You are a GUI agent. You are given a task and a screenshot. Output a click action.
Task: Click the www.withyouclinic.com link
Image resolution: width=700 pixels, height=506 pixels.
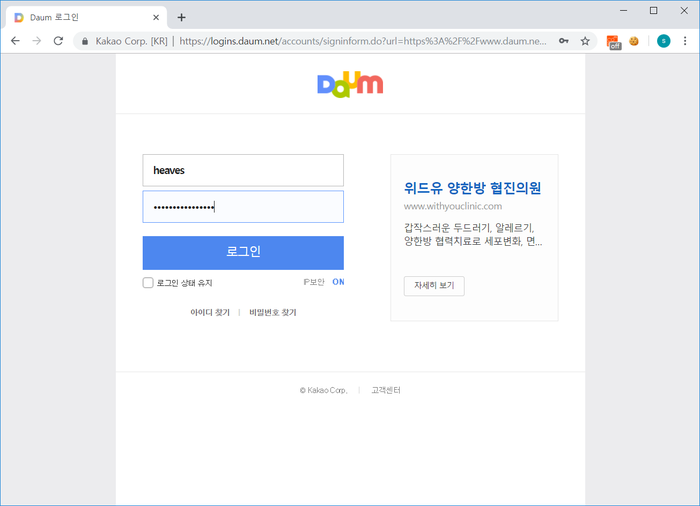pyautogui.click(x=453, y=206)
